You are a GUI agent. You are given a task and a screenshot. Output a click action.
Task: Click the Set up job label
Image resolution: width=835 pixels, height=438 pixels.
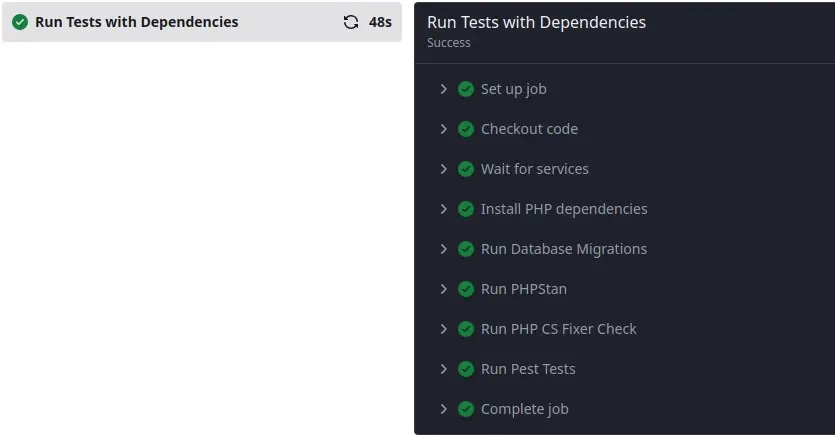coord(513,89)
